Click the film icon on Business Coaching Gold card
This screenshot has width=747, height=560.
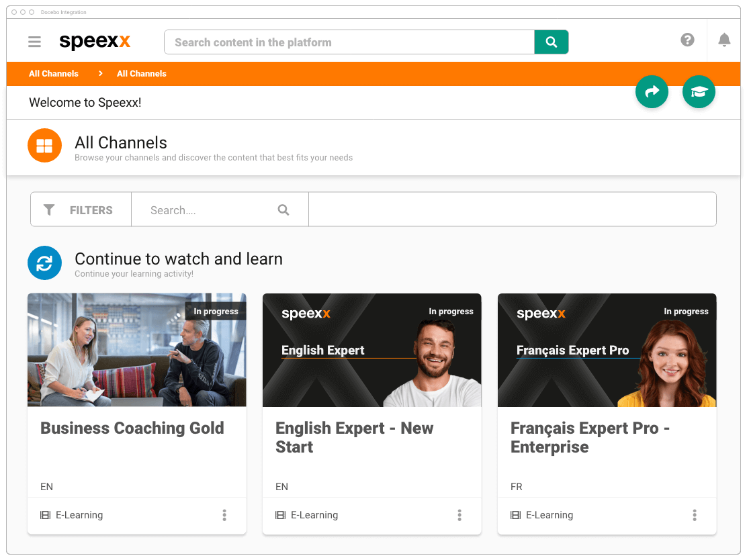tap(45, 515)
